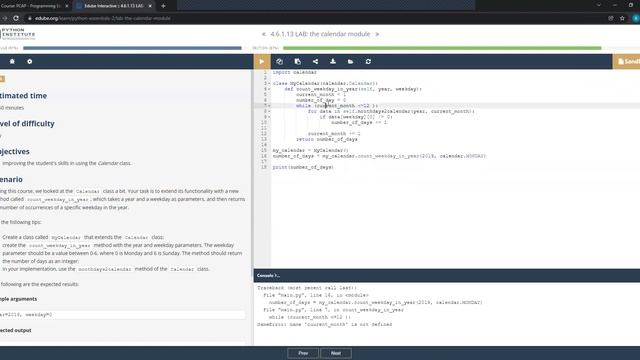Click the blue course progress bar
640x360 pixels.
click(x=132, y=48)
